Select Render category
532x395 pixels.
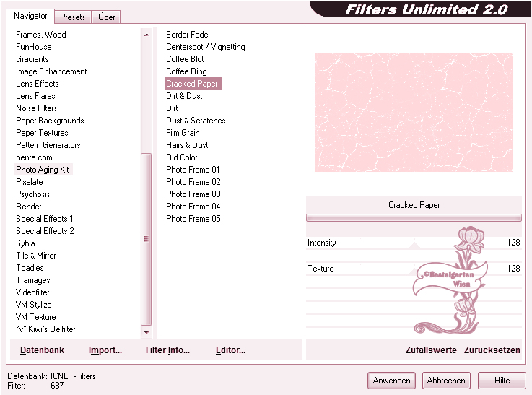[x=29, y=207]
